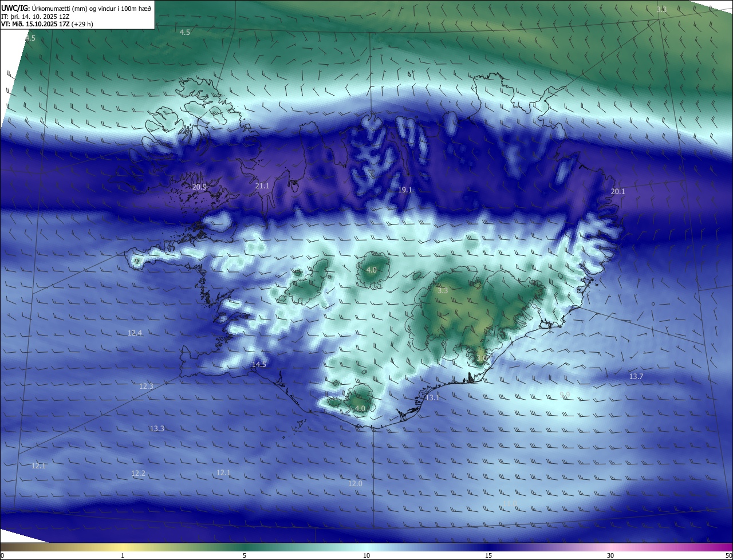Viewport: 733px width, 560px height.
Task: Click the 19.1 value label on the map
Action: (x=405, y=190)
